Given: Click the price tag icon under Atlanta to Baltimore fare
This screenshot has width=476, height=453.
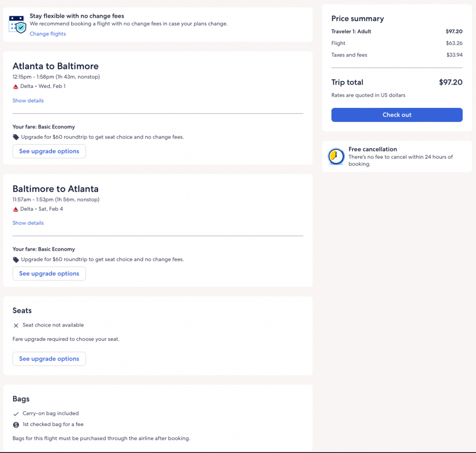Looking at the screenshot, I should (x=16, y=137).
